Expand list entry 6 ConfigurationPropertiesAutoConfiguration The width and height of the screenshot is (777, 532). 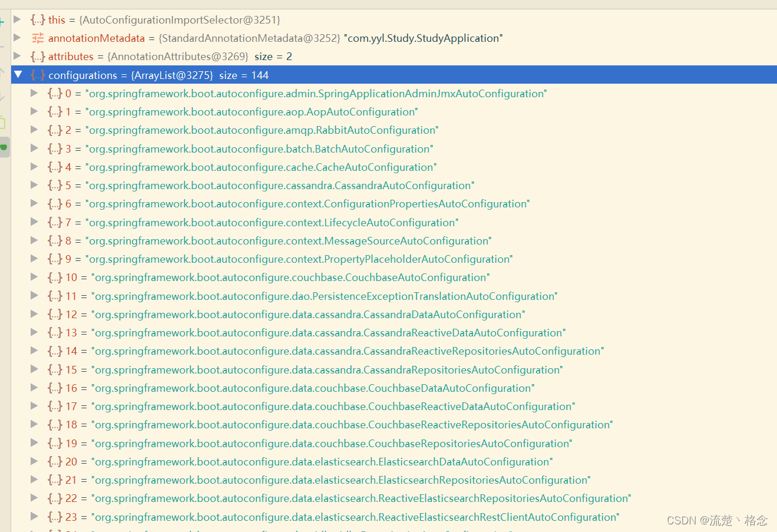point(34,203)
